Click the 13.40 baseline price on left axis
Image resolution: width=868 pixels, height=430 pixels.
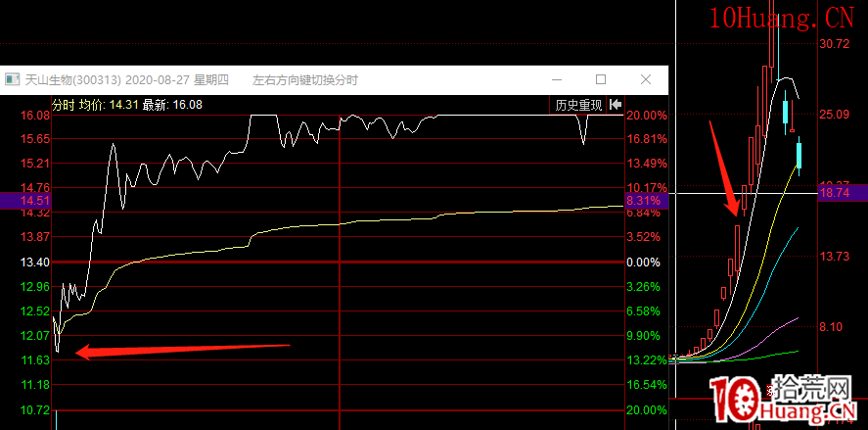[x=34, y=263]
